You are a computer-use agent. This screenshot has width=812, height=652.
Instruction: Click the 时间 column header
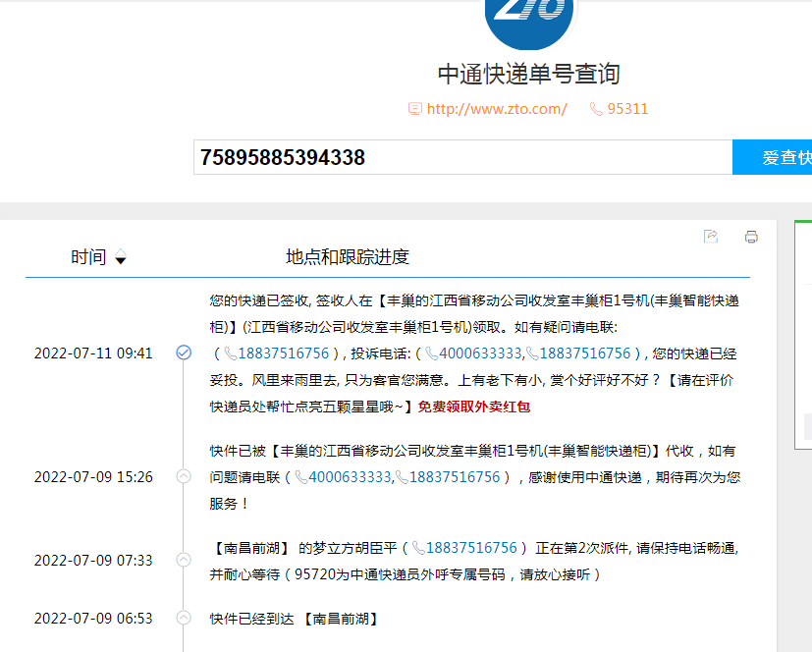88,257
